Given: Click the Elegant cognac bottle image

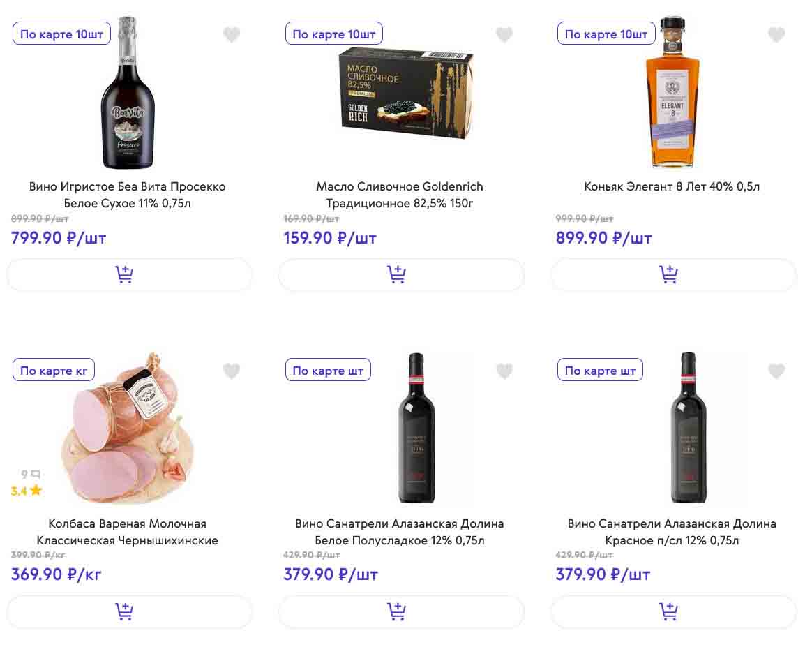Looking at the screenshot, I should (672, 92).
